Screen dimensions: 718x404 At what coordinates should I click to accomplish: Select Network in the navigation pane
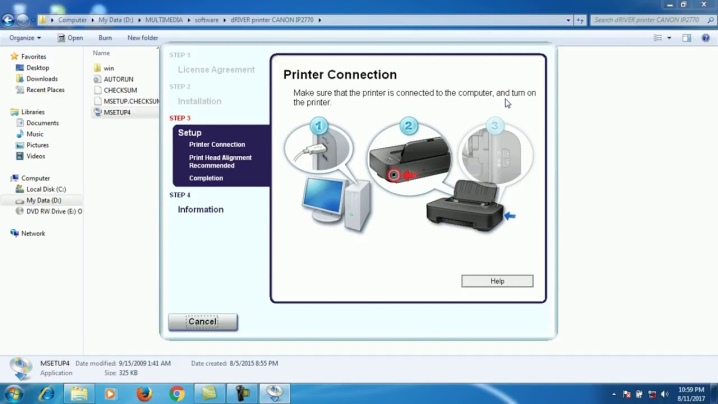click(x=33, y=233)
